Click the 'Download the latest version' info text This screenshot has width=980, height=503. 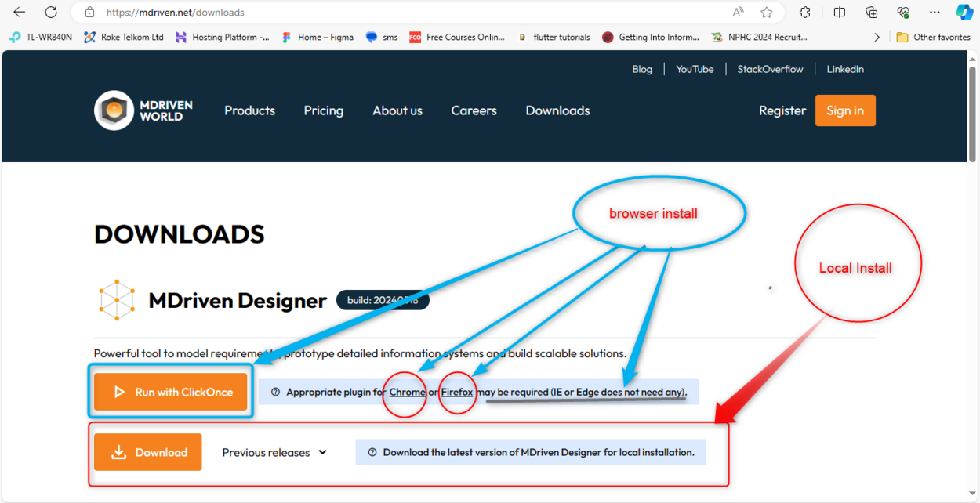tap(539, 452)
